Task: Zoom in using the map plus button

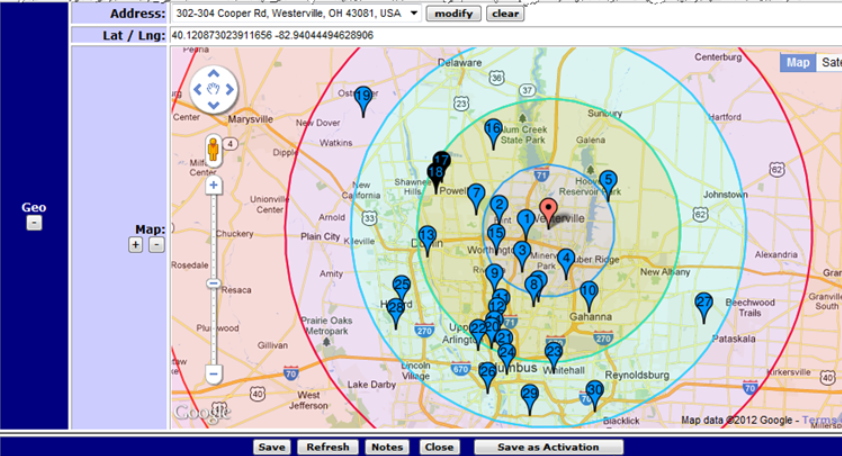Action: point(213,185)
